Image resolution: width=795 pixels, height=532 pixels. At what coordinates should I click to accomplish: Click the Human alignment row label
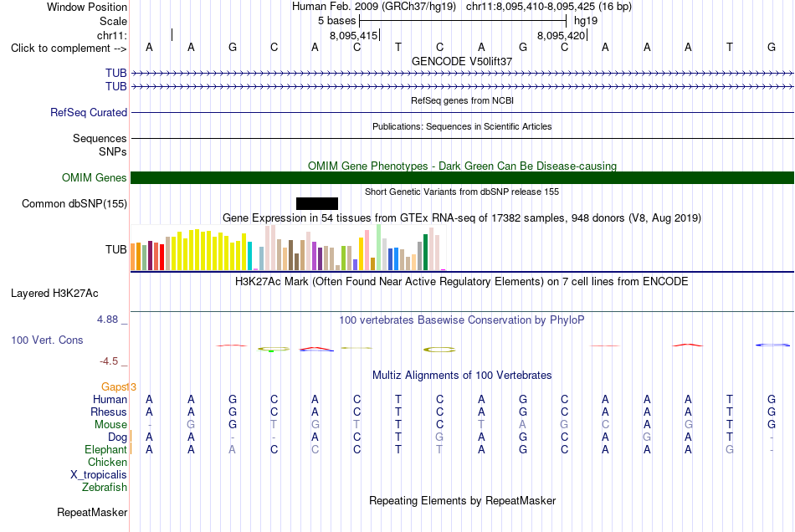[x=110, y=400]
